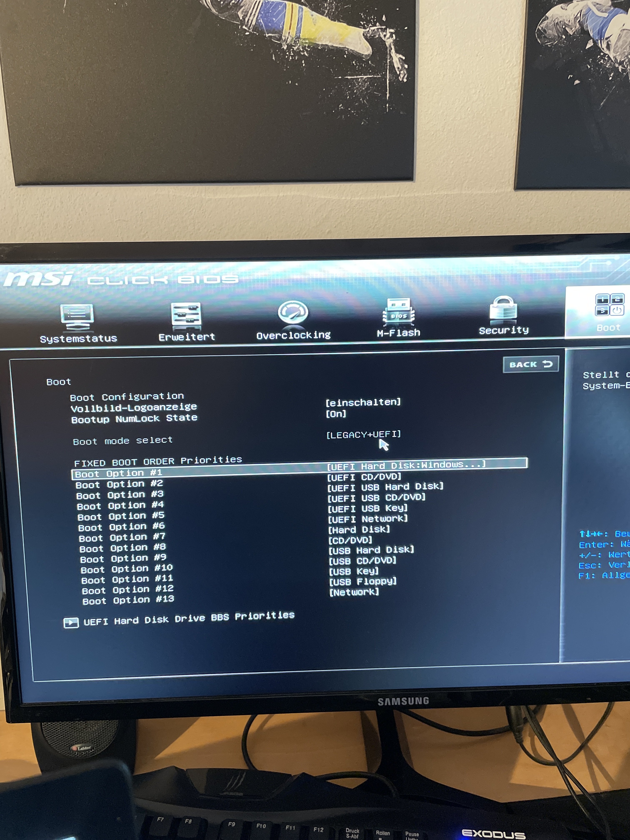Select Boot Option #13 Network value

click(x=354, y=592)
